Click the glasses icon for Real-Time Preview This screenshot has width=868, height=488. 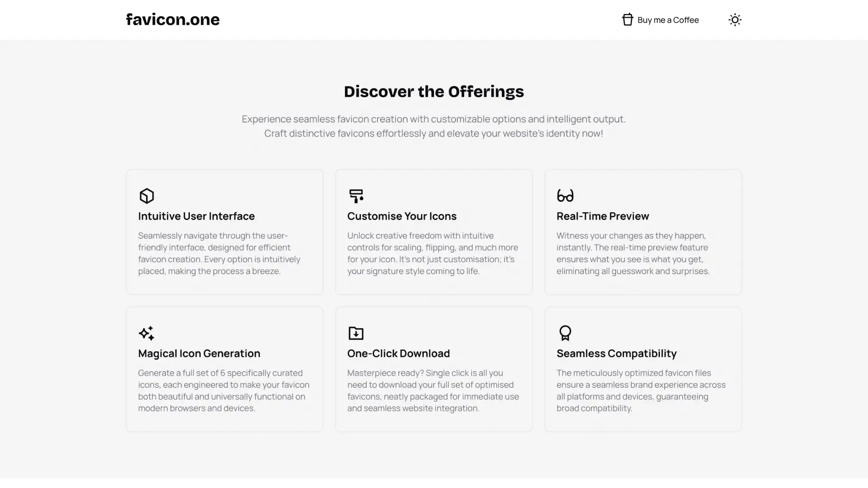tap(565, 196)
